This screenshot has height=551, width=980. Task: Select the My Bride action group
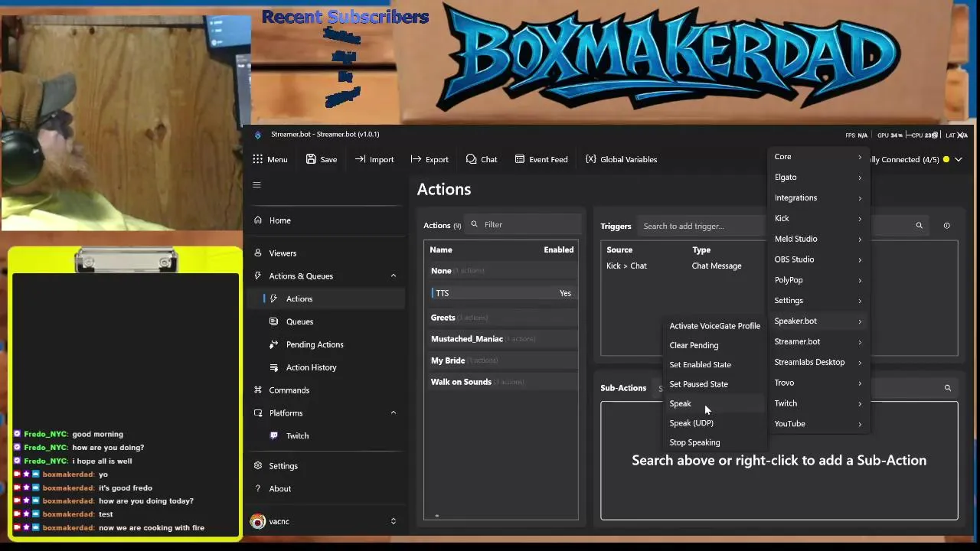tap(501, 360)
